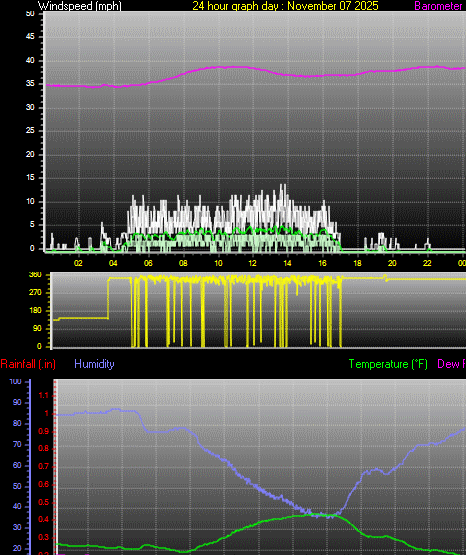Click the 0.3 label on rainfall axis
This screenshot has width=466, height=555.
(x=43, y=537)
